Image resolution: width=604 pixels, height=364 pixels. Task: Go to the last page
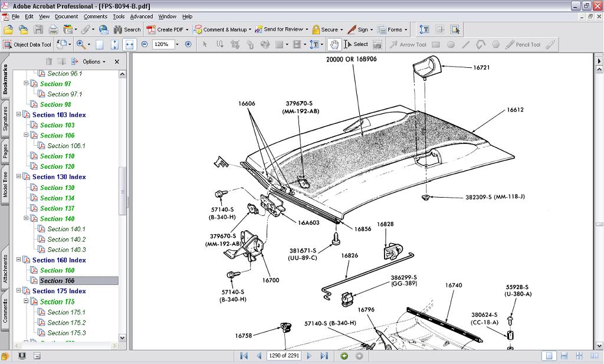[324, 356]
